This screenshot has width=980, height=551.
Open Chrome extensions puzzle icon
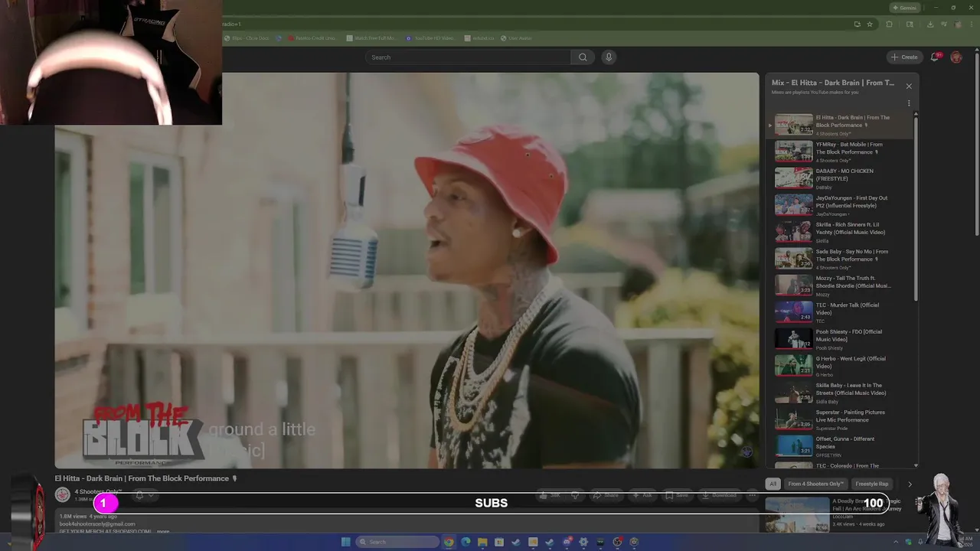tap(889, 24)
